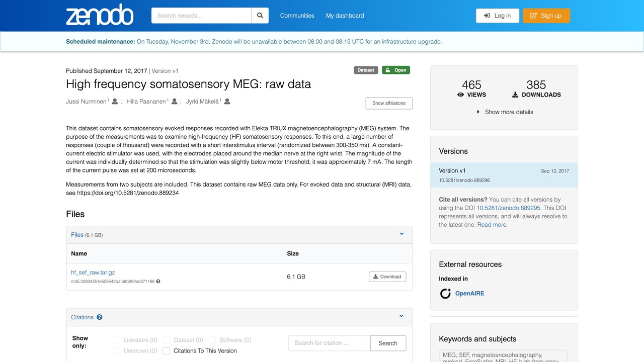Click the Read more link

[493, 225]
